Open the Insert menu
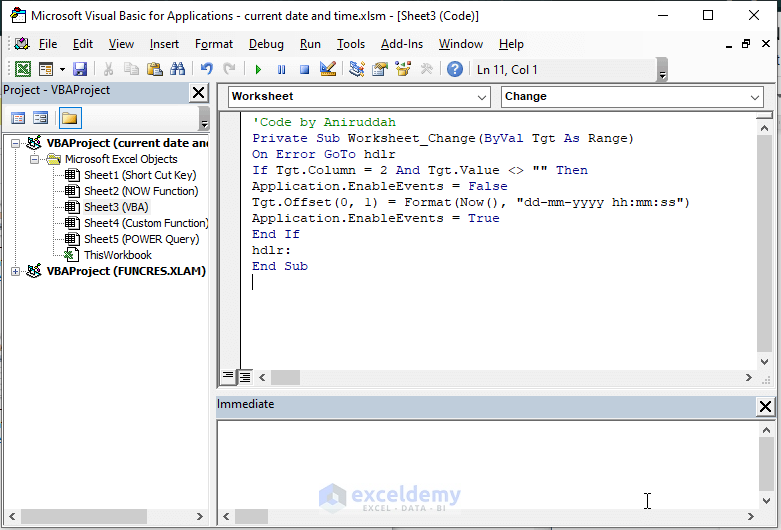This screenshot has width=781, height=530. click(x=164, y=44)
